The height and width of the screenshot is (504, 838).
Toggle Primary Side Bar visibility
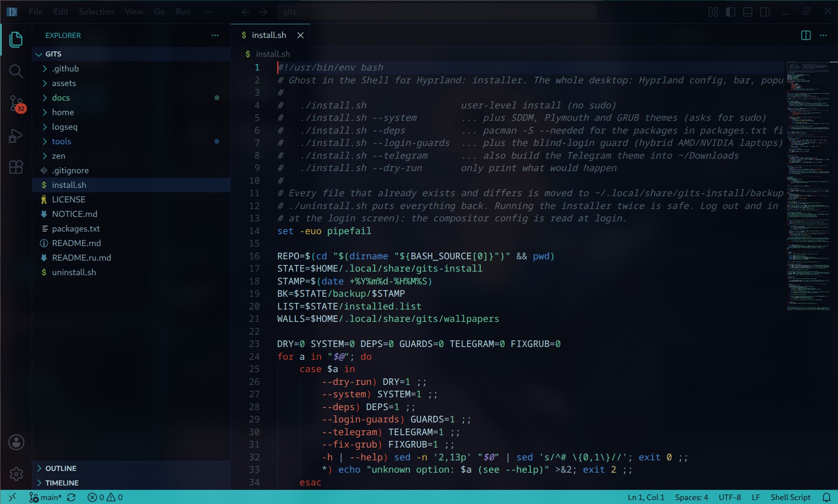click(x=730, y=12)
